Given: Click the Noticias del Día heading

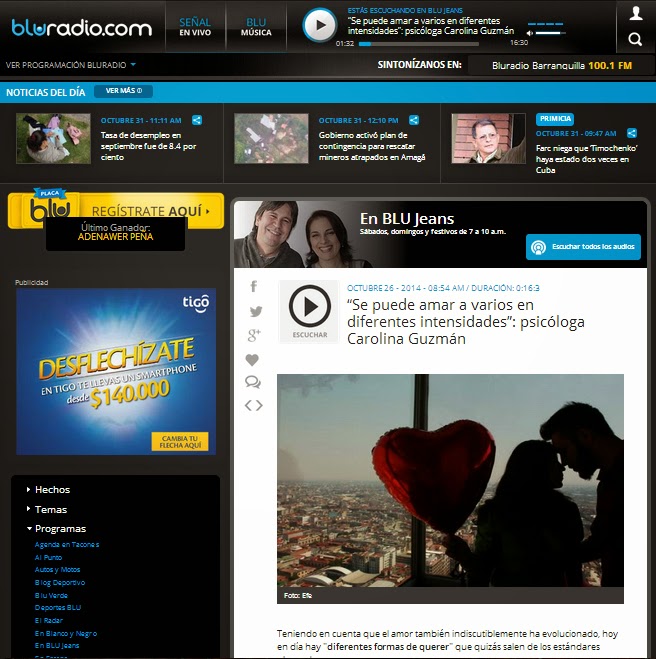Looking at the screenshot, I should coord(45,92).
